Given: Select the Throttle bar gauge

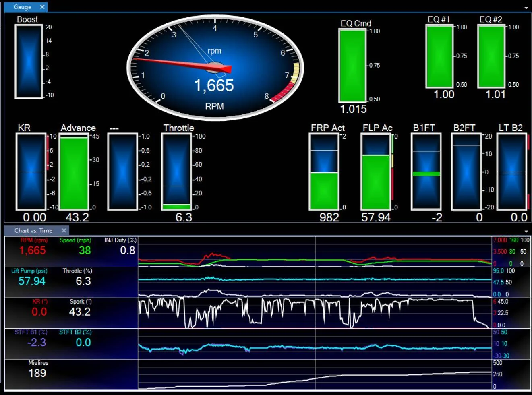Looking at the screenshot, I should click(176, 172).
